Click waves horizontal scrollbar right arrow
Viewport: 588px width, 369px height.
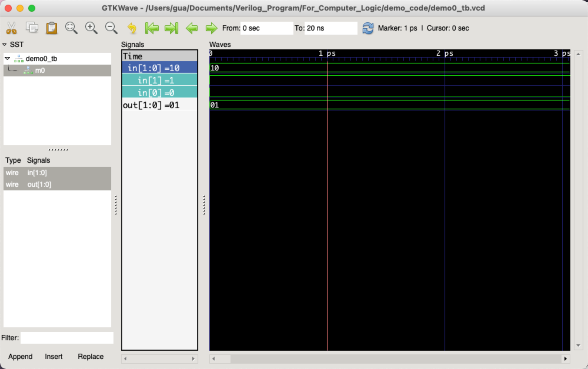coord(565,359)
